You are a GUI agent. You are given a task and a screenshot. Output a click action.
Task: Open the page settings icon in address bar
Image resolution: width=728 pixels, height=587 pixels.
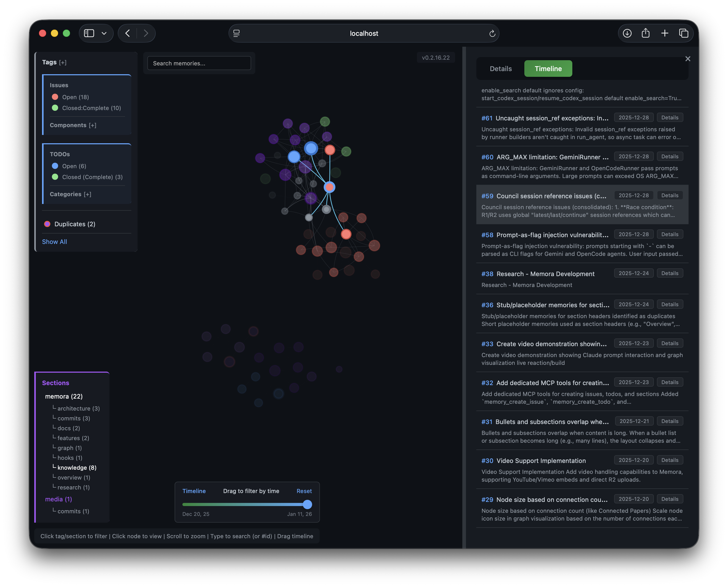(237, 33)
